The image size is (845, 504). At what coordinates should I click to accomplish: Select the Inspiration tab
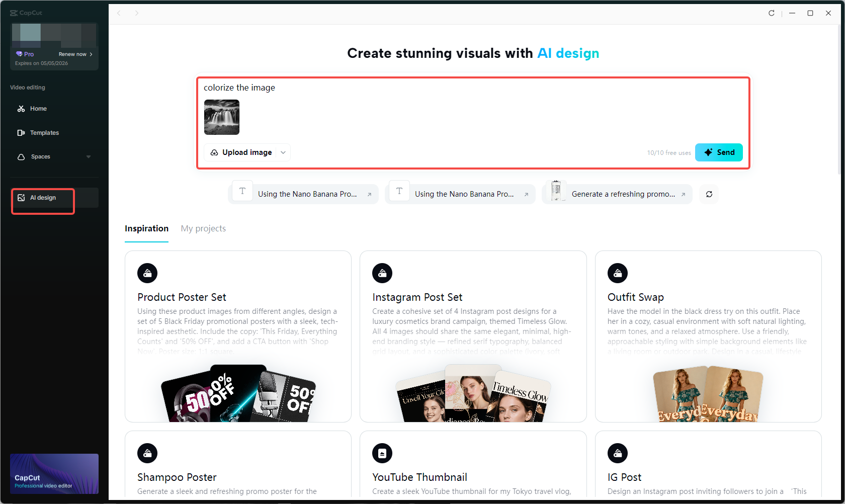point(146,228)
